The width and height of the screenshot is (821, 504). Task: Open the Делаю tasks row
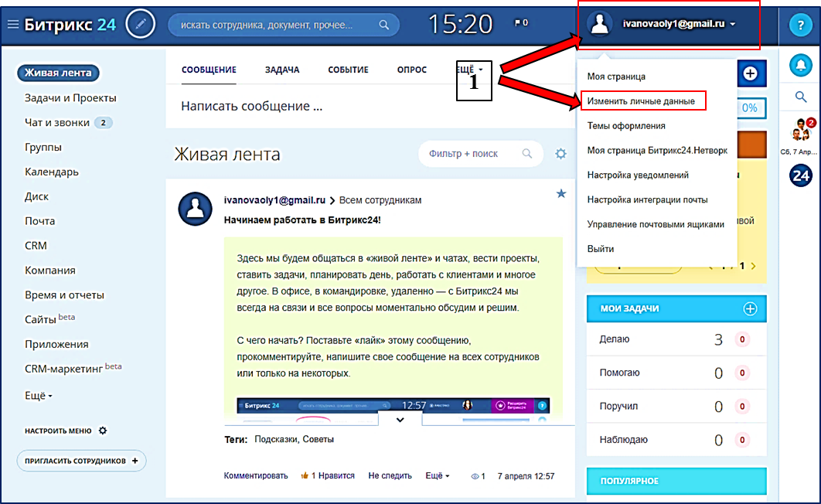click(676, 339)
